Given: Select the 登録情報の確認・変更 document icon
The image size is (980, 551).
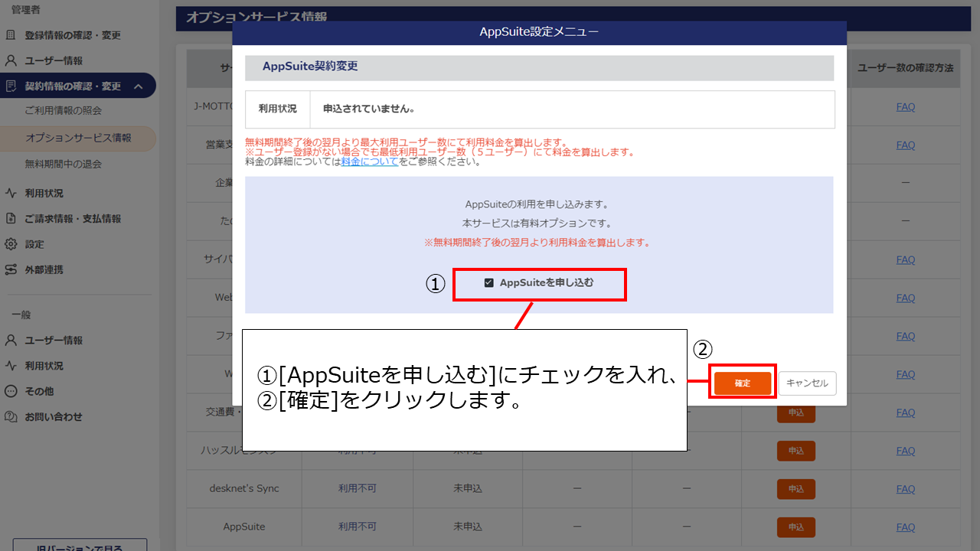Looking at the screenshot, I should 11,35.
